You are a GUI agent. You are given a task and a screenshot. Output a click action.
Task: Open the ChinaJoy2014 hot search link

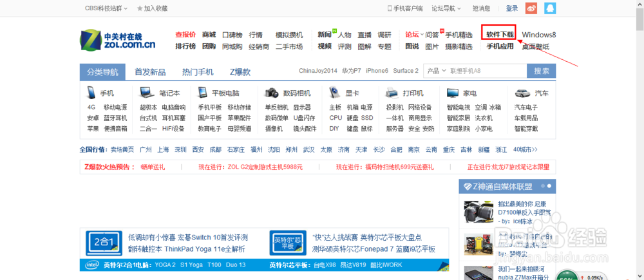318,71
